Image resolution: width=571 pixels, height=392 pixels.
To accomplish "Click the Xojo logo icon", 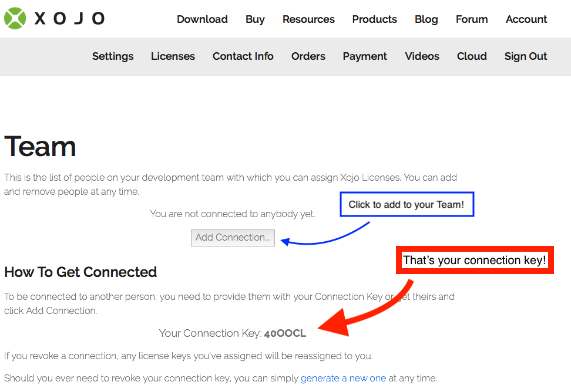I will 15,18.
